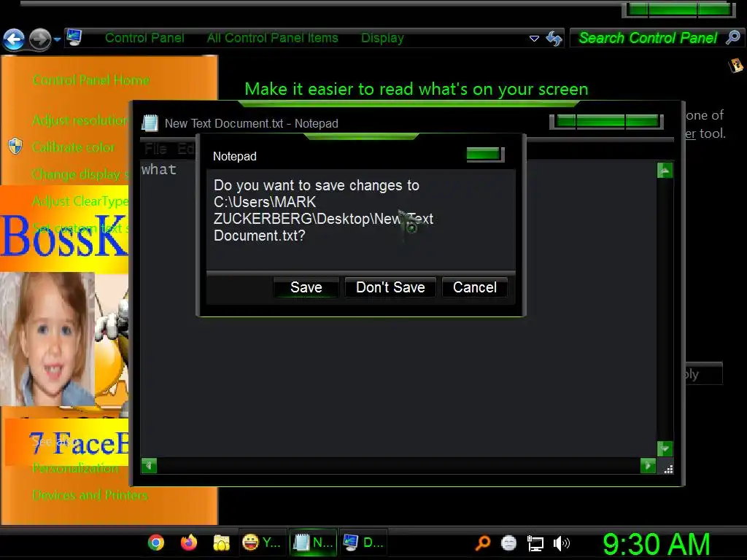Click the search magnifier icon
The image size is (747, 560).
[x=732, y=37]
